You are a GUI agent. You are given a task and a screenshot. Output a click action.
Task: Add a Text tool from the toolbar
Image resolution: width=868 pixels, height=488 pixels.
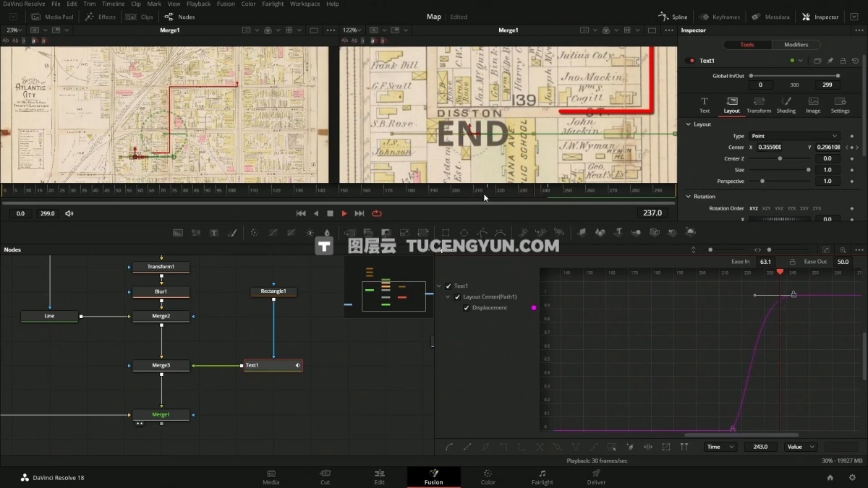(214, 233)
